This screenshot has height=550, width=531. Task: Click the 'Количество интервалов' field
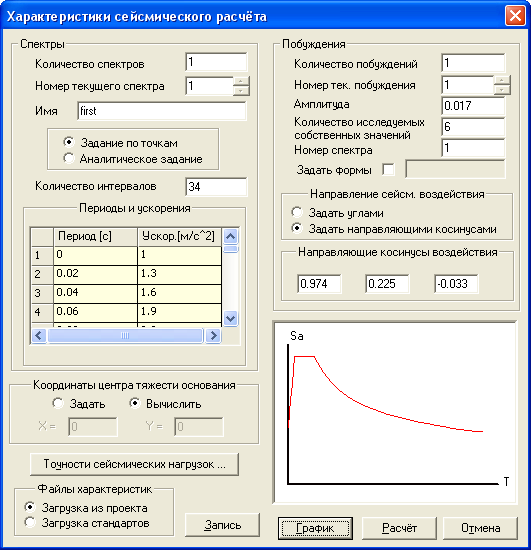pyautogui.click(x=216, y=186)
